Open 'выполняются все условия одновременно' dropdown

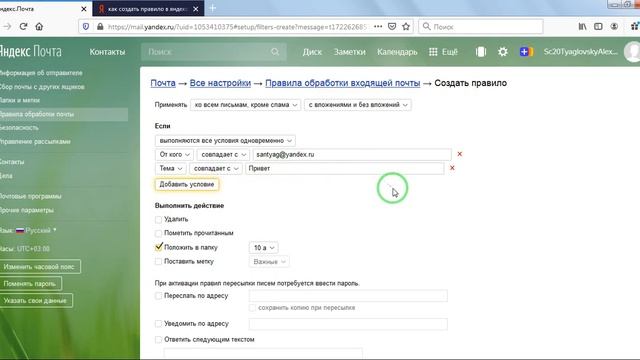click(225, 140)
